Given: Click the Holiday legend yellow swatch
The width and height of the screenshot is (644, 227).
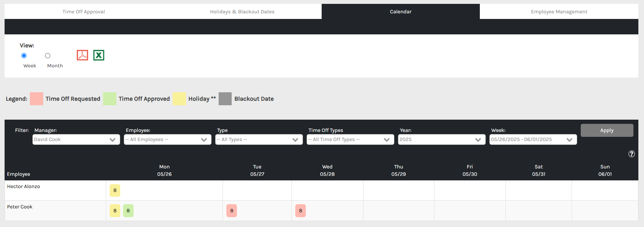Looking at the screenshot, I should pos(179,99).
